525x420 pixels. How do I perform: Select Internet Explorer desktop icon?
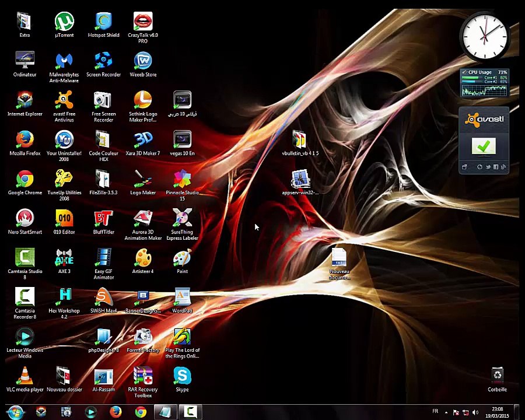pos(24,103)
